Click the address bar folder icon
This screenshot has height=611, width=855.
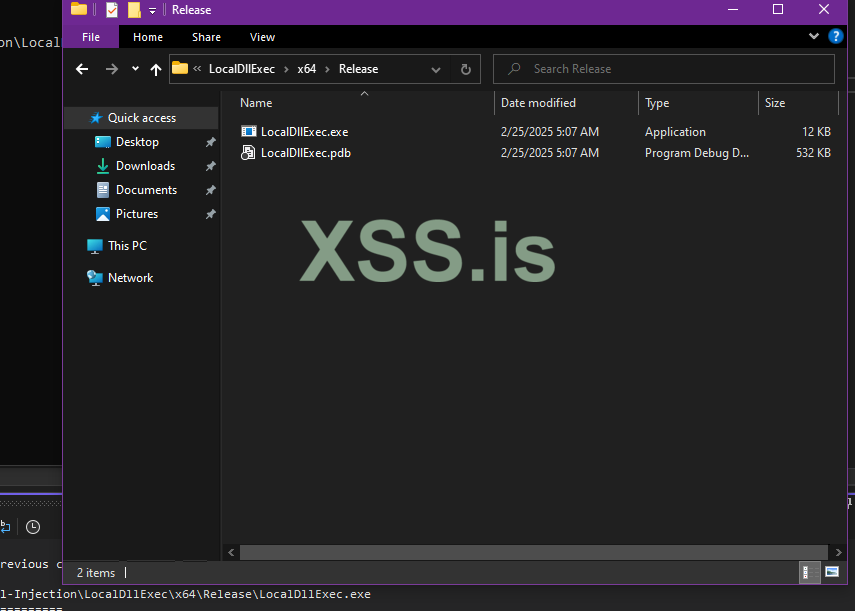tap(180, 68)
